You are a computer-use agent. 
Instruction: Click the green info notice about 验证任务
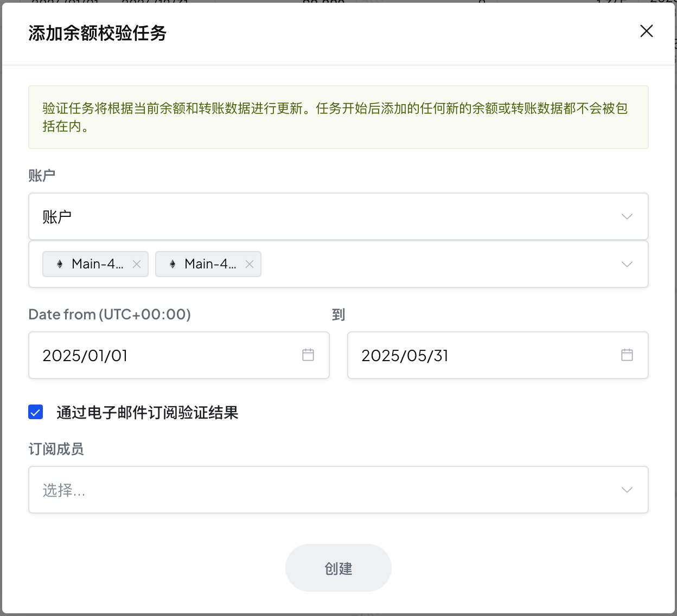[x=338, y=117]
